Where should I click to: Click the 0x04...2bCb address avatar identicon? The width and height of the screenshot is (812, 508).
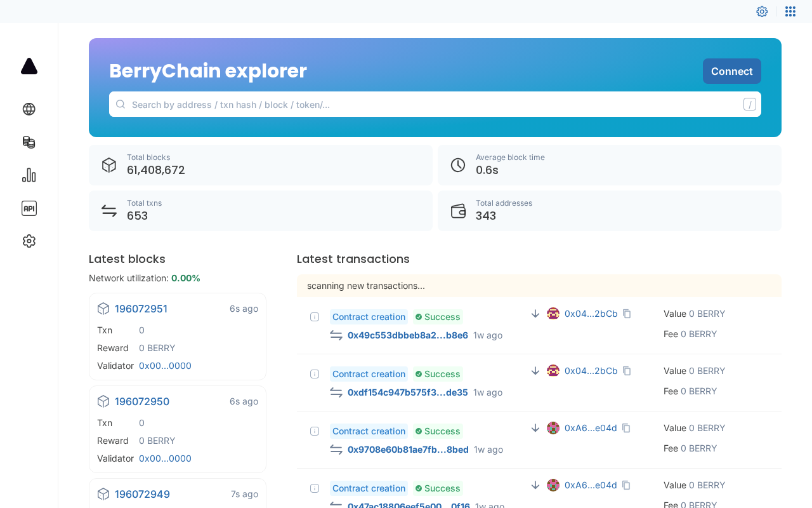[x=553, y=314]
